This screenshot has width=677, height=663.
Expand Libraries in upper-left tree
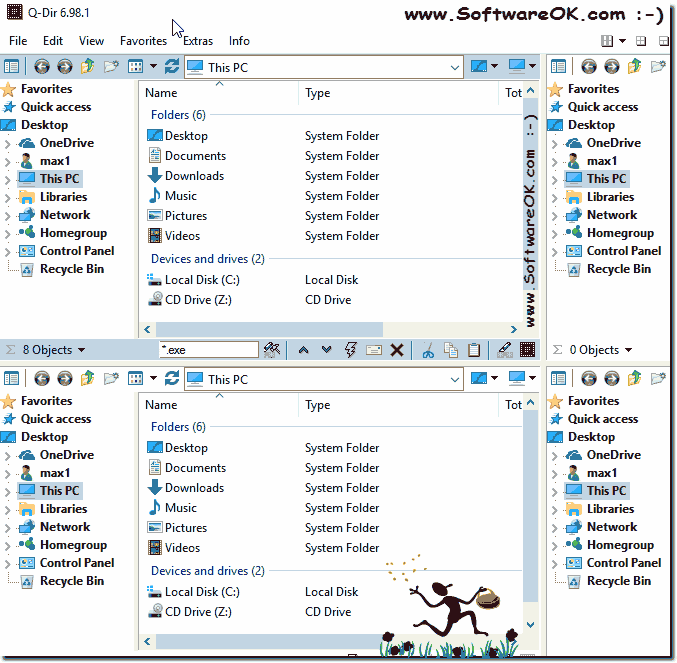tap(7, 197)
